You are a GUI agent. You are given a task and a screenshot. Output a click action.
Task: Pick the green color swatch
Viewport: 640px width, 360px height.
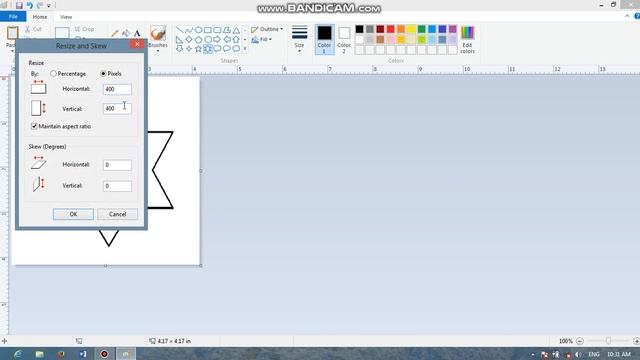click(422, 29)
